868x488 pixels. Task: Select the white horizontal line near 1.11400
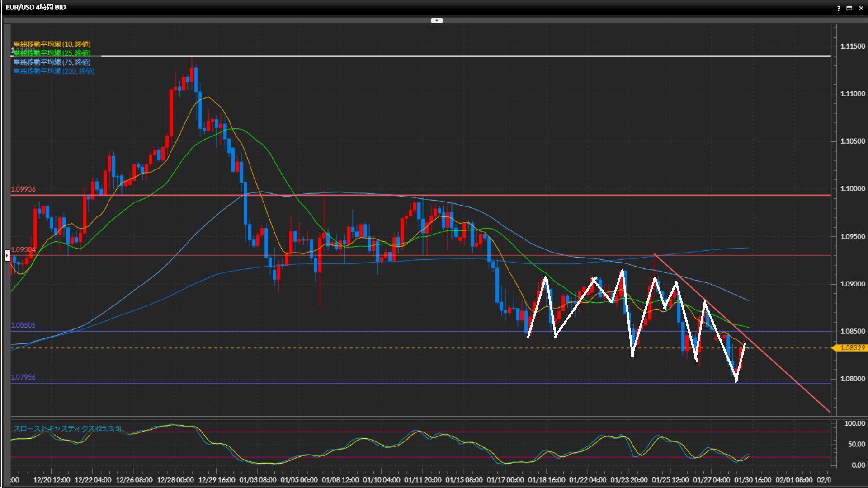coord(452,56)
